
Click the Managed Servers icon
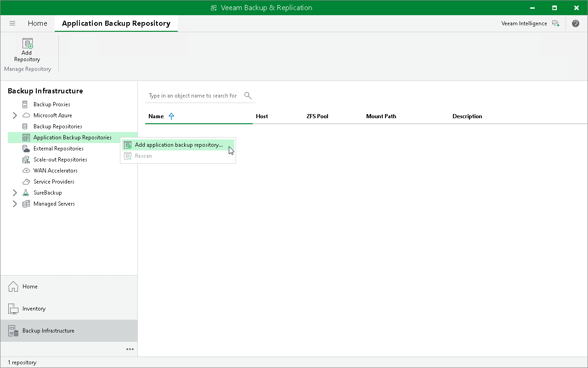26,204
